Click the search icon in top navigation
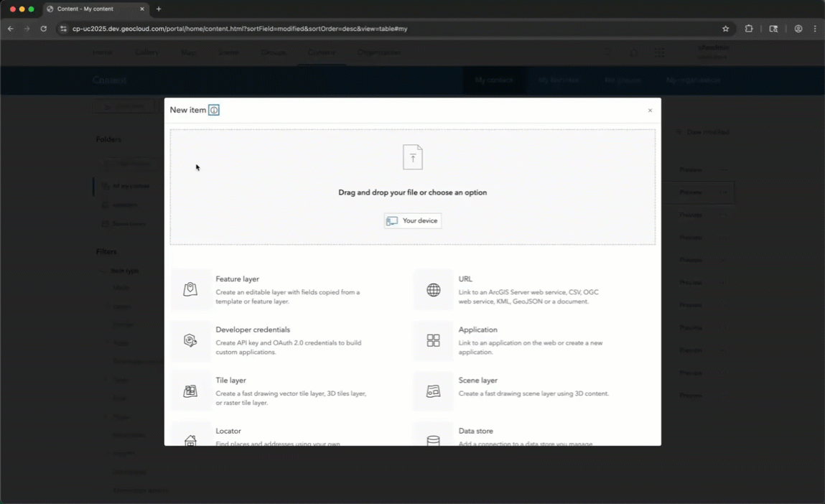The width and height of the screenshot is (825, 504). pos(607,52)
